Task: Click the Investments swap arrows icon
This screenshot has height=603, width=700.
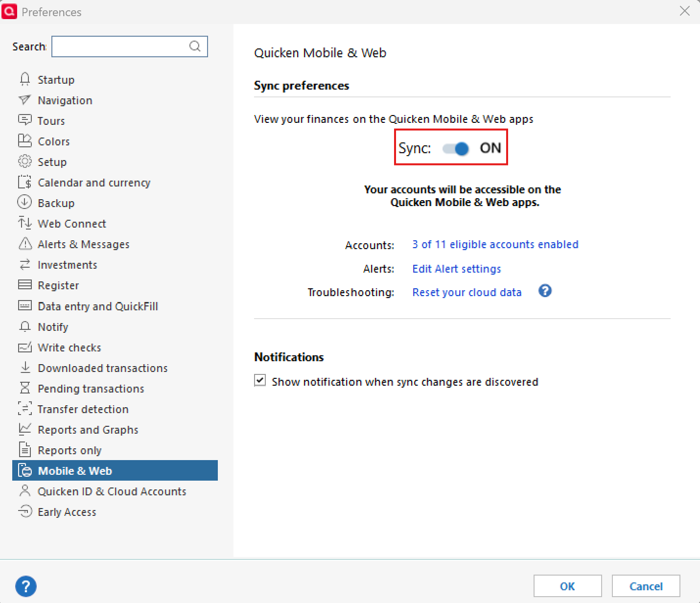Action: (x=24, y=264)
